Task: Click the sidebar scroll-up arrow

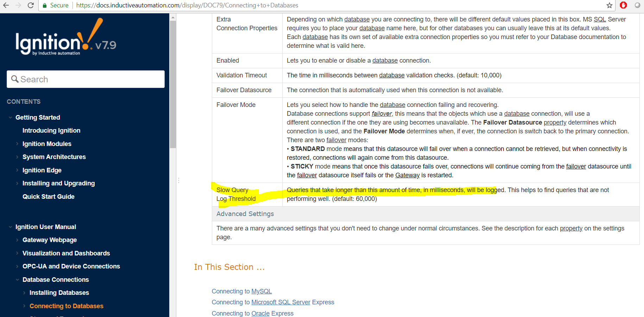Action: click(173, 17)
